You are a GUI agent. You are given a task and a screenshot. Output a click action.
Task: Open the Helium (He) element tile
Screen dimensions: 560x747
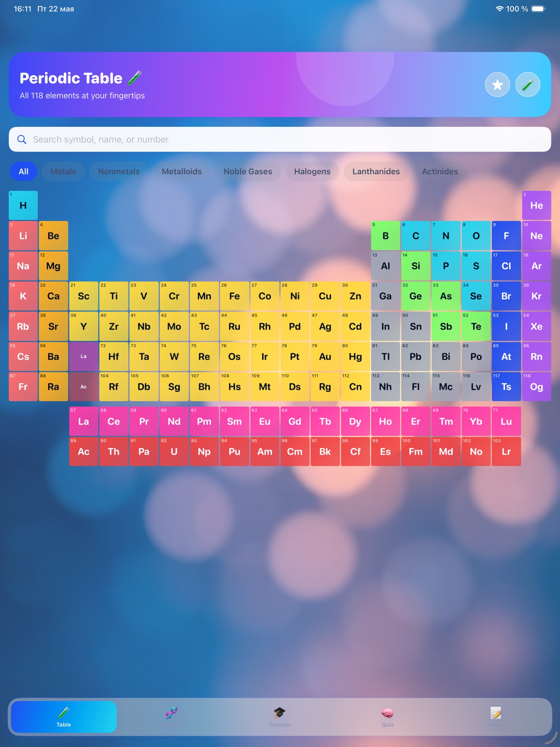point(537,205)
